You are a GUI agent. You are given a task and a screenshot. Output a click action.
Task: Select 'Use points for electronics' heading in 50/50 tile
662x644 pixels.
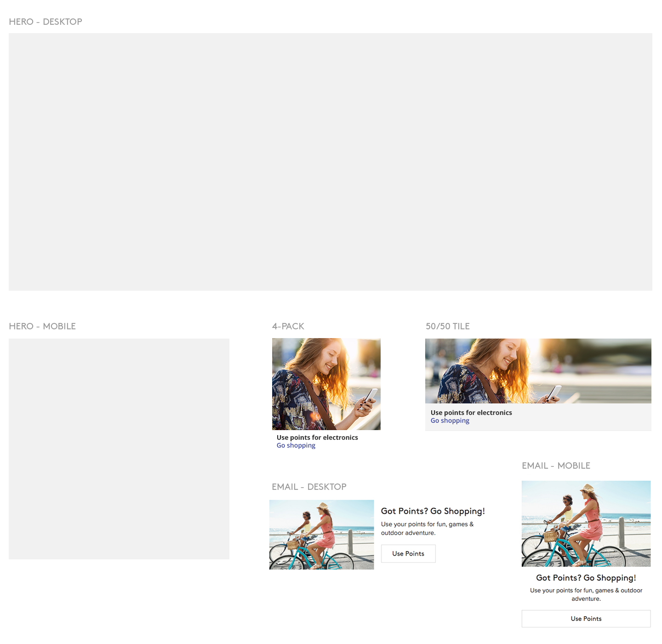[x=471, y=413]
